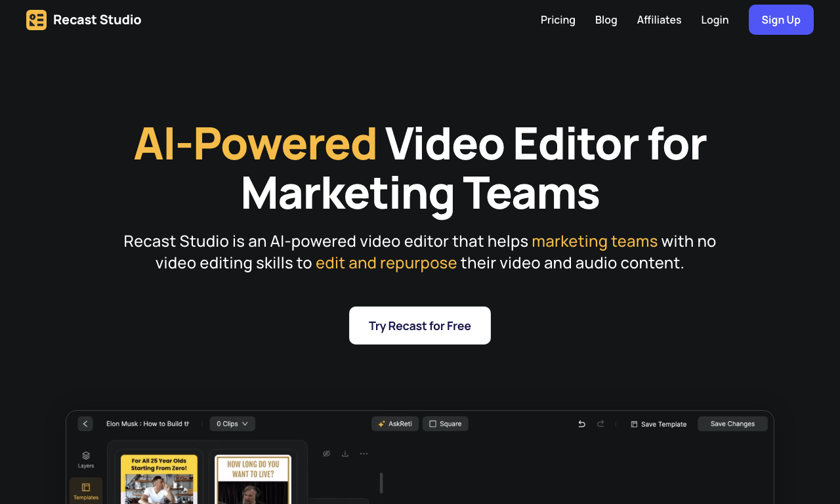Click the Sign Up button
The width and height of the screenshot is (840, 504).
(781, 20)
